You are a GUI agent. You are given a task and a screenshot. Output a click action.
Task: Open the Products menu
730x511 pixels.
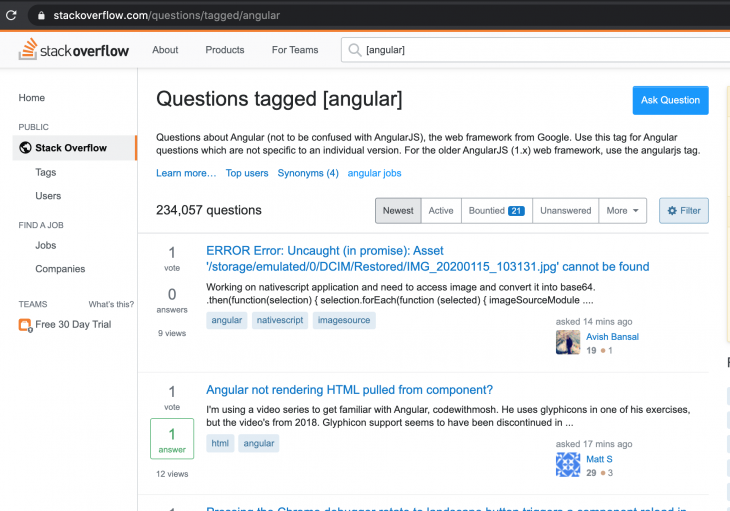pyautogui.click(x=225, y=50)
